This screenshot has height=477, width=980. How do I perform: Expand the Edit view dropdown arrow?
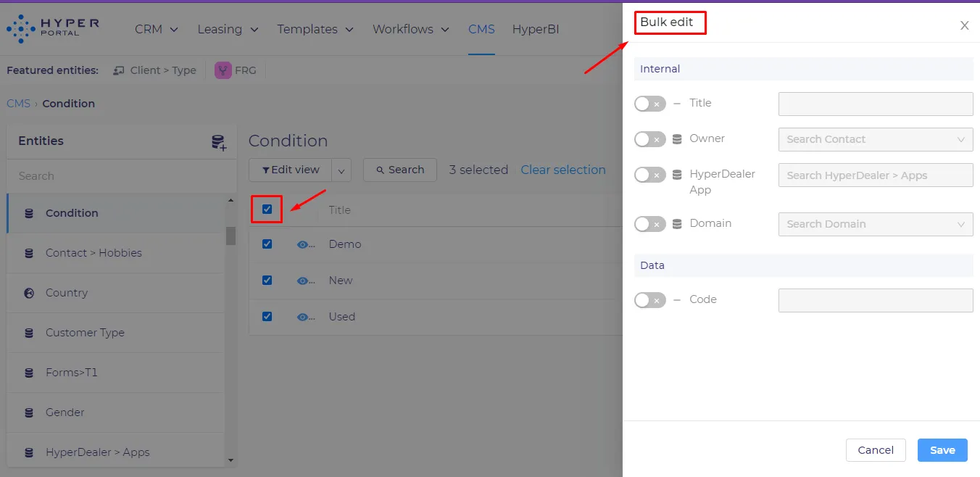[341, 170]
